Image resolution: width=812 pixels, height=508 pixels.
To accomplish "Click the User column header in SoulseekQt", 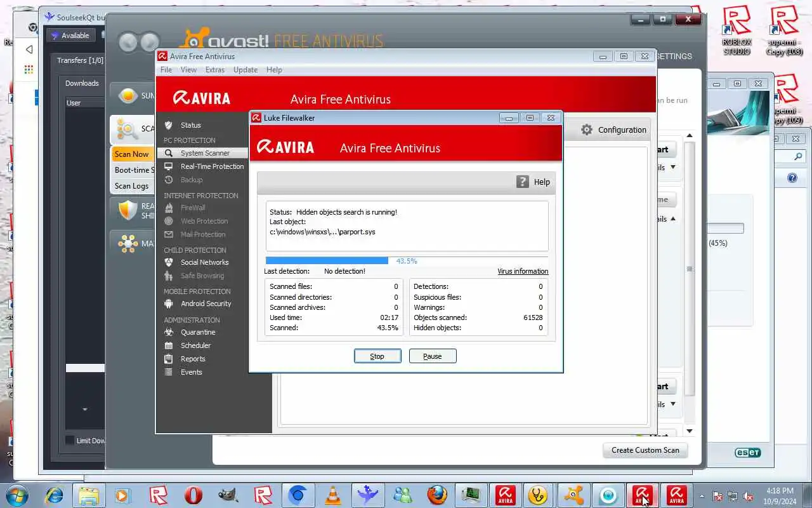I will tap(85, 103).
